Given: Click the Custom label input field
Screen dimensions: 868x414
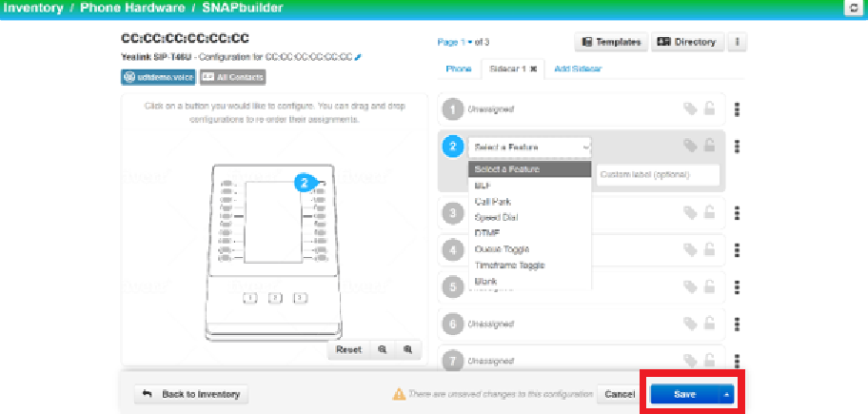Looking at the screenshot, I should point(658,175).
